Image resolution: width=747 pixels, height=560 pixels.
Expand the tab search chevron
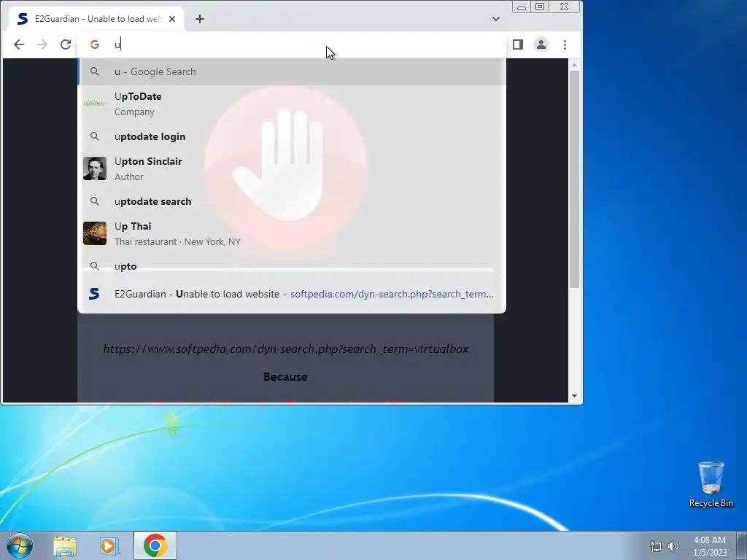click(495, 19)
